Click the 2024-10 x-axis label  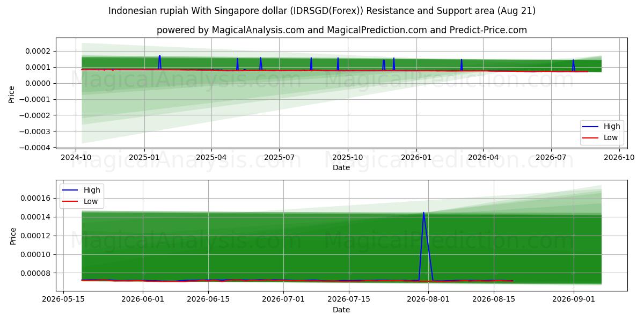click(76, 157)
